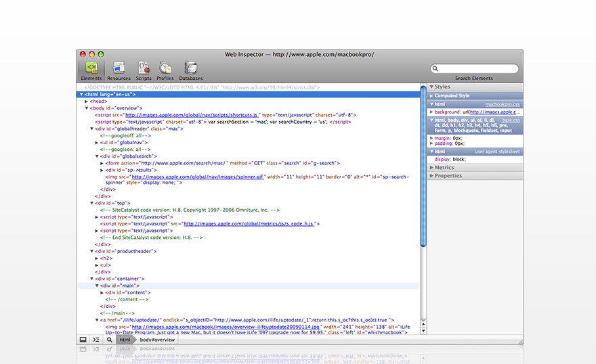
Task: Select the script searchSection variable line
Action: coord(223,122)
